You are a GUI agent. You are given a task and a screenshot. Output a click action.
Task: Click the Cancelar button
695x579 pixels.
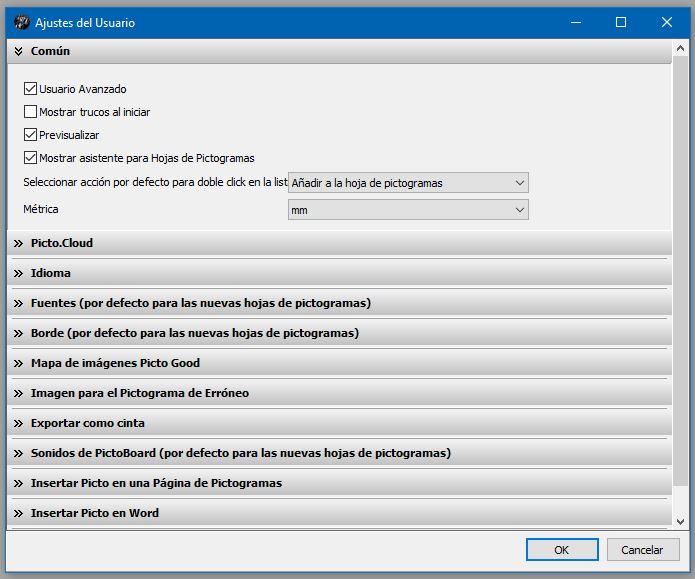(x=643, y=550)
